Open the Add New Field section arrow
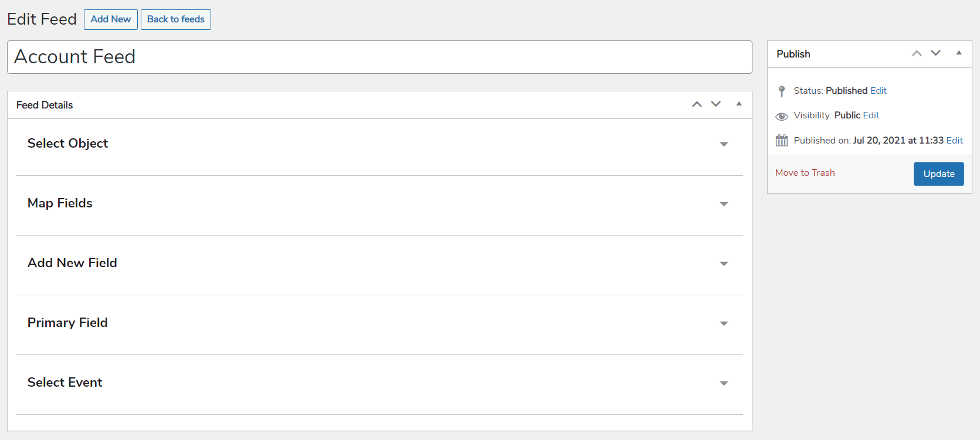Viewport: 980px width, 440px height. tap(724, 264)
